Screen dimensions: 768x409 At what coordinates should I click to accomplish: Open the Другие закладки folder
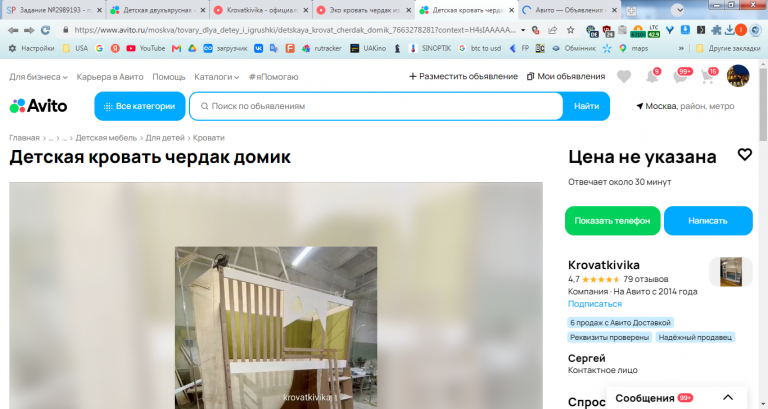click(x=728, y=48)
